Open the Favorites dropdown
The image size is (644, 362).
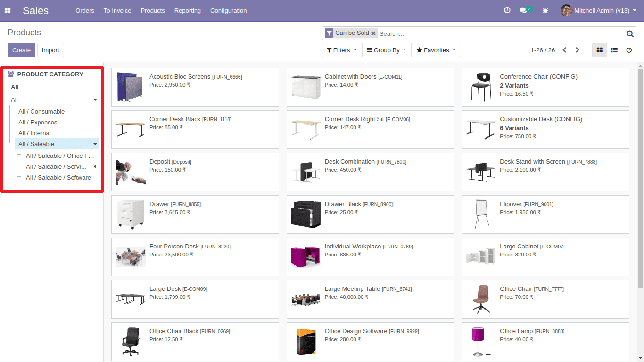pyautogui.click(x=436, y=50)
